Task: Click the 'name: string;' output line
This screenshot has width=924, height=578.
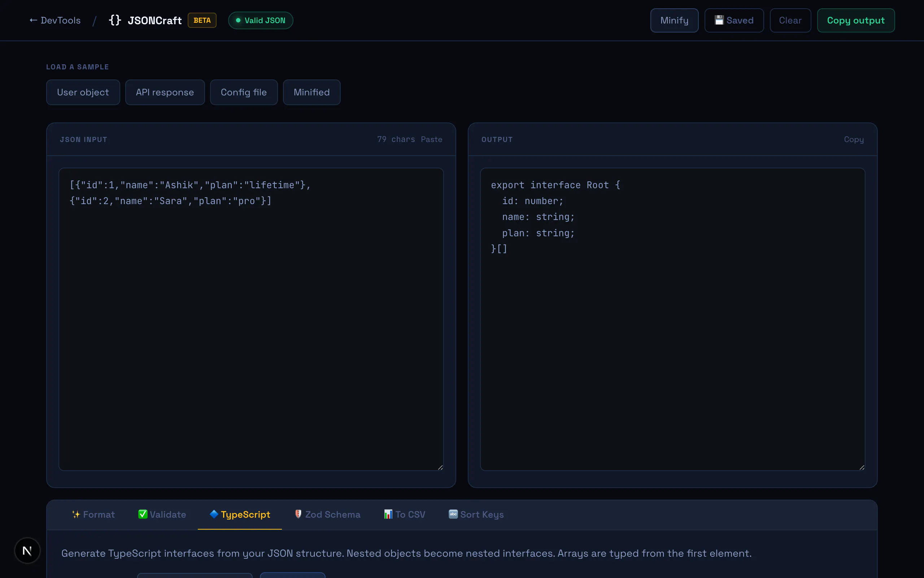Action: click(539, 217)
